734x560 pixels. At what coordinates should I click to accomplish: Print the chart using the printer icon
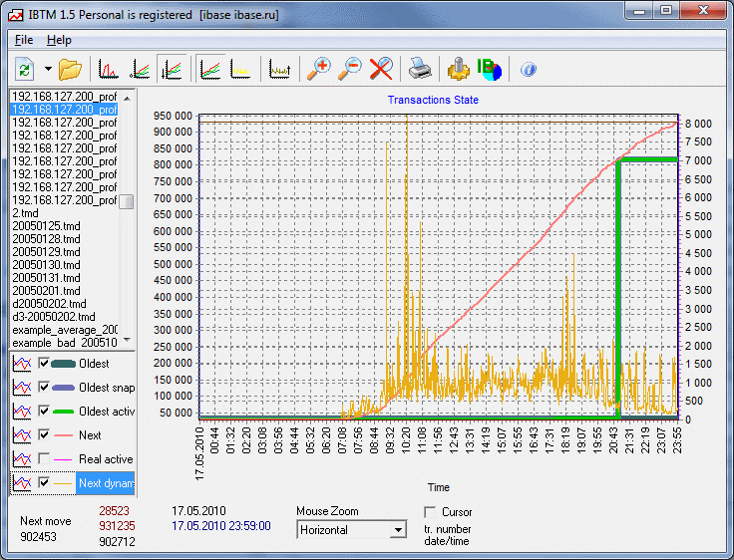[x=420, y=69]
